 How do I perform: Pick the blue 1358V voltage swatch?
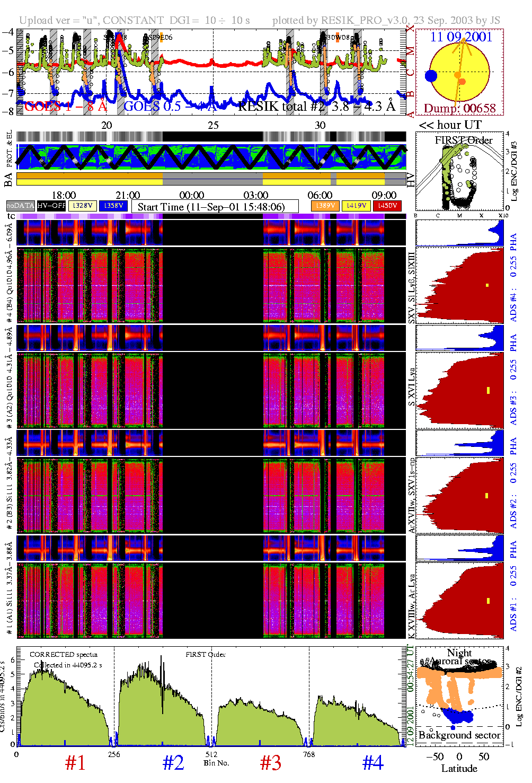pos(113,206)
